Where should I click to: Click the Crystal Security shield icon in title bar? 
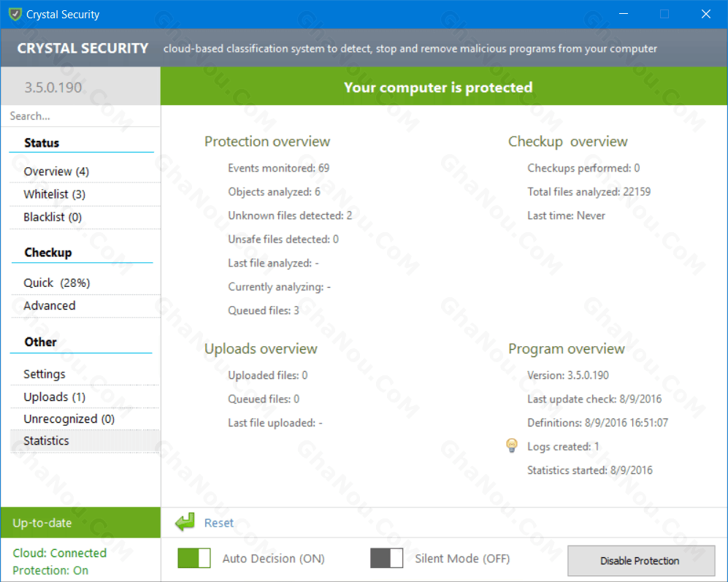tap(15, 15)
